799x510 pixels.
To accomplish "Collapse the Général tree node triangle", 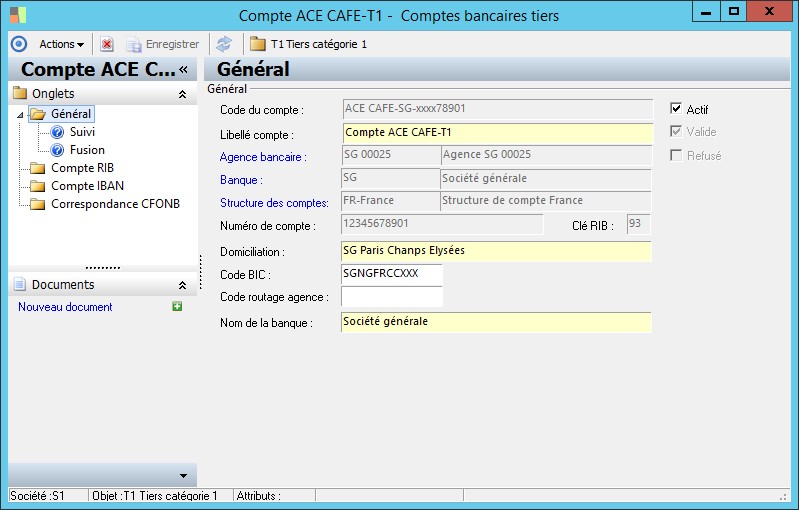I will tap(20, 115).
